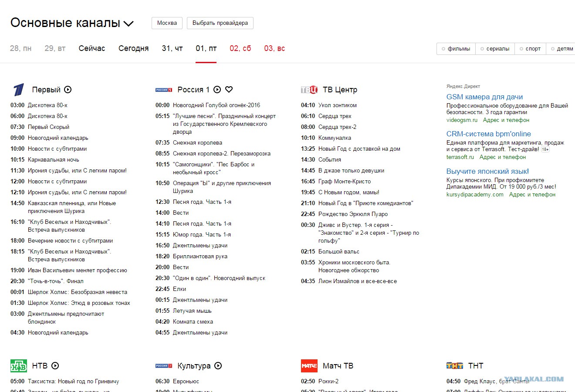Open Укол зонтиком on ТВ Центр
Screen dimensions: 575x392
coord(338,105)
